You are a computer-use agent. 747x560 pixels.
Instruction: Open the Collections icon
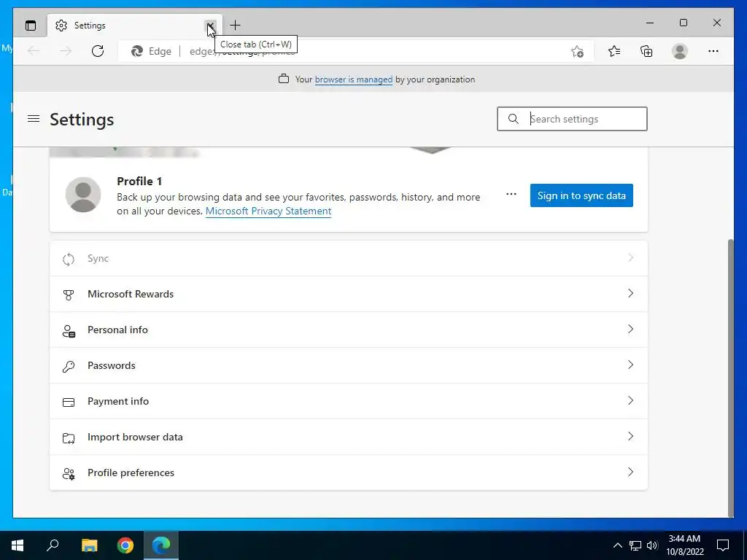tap(646, 51)
